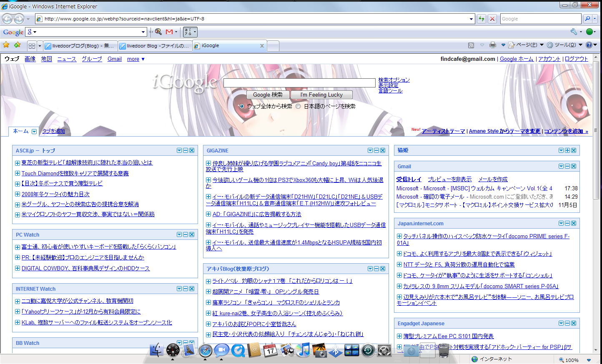Viewport: 602px width, 364px height.
Task: Open Time Machine from the Dock
Action: pos(368,351)
